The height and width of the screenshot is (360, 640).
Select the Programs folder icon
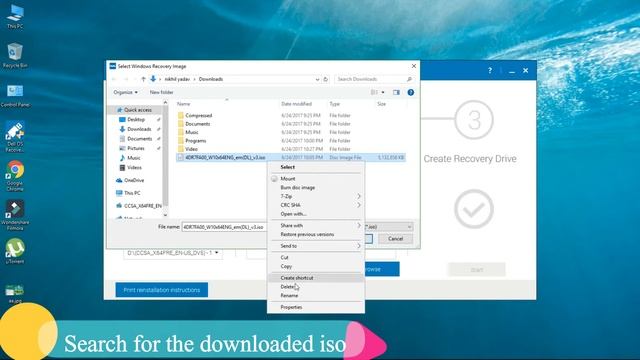181,141
